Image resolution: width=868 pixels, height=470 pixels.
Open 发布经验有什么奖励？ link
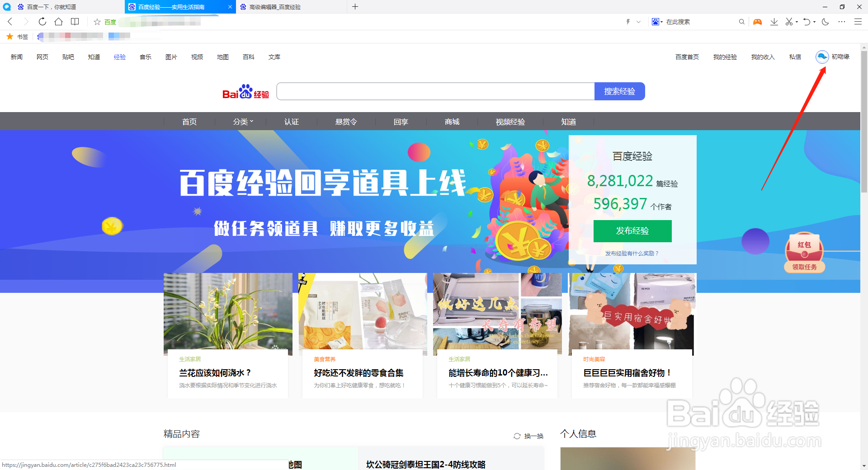632,254
